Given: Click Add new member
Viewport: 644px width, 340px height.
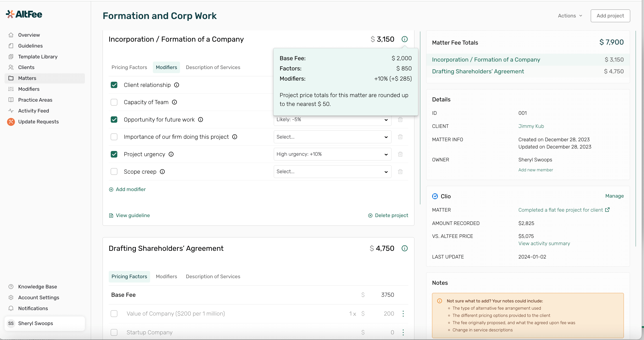Looking at the screenshot, I should point(536,170).
